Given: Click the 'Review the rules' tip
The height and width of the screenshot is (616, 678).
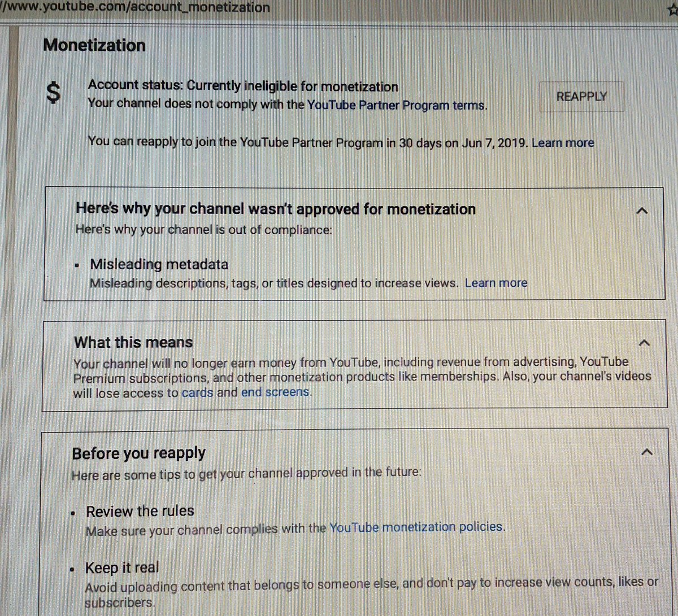Looking at the screenshot, I should [x=140, y=511].
